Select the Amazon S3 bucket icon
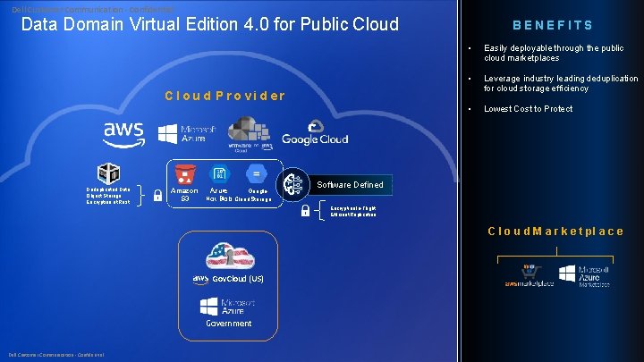644x362 pixels. coord(185,174)
